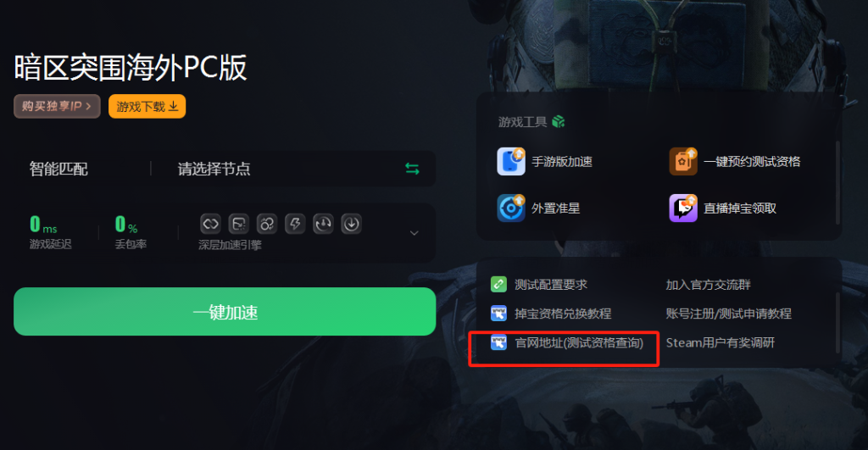
Task: Select the 智能匹配 smart match option
Action: pyautogui.click(x=58, y=169)
